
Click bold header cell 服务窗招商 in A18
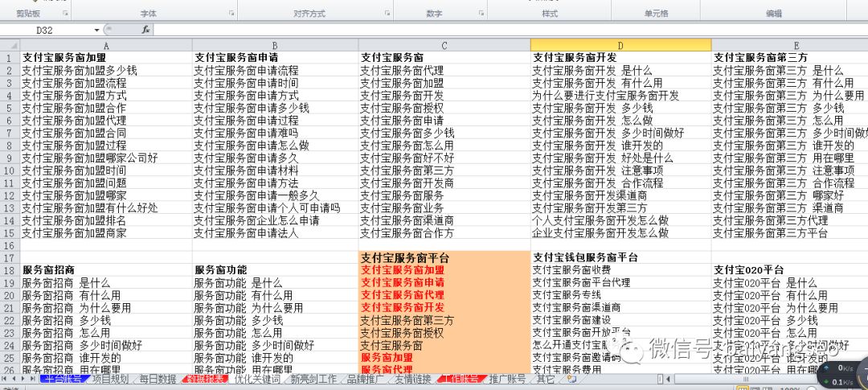[106, 270]
